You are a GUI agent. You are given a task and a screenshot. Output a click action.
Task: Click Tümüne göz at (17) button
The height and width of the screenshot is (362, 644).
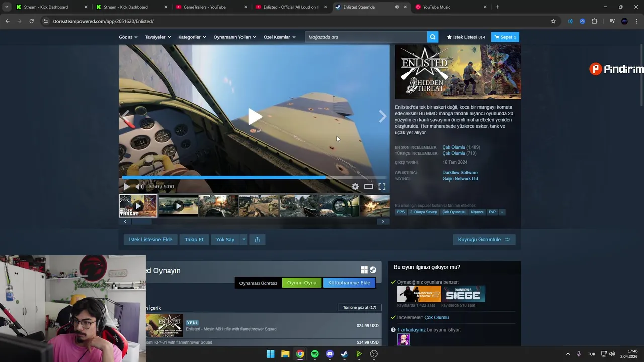359,307
